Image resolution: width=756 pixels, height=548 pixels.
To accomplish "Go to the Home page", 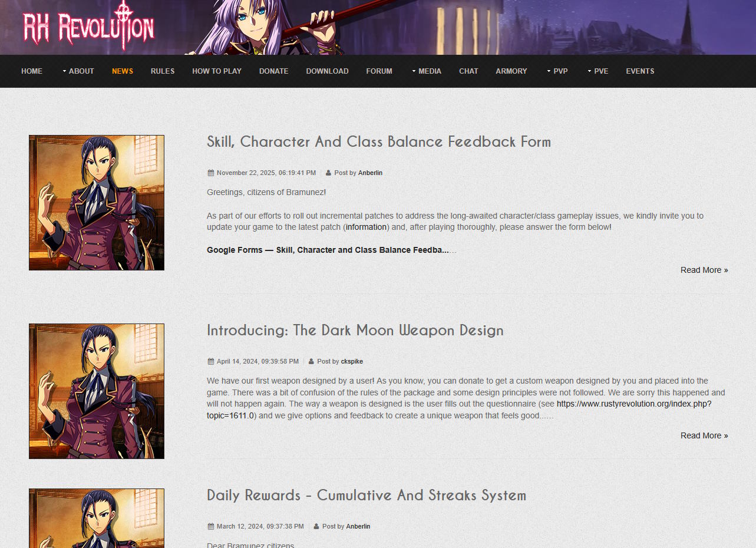I will [32, 71].
